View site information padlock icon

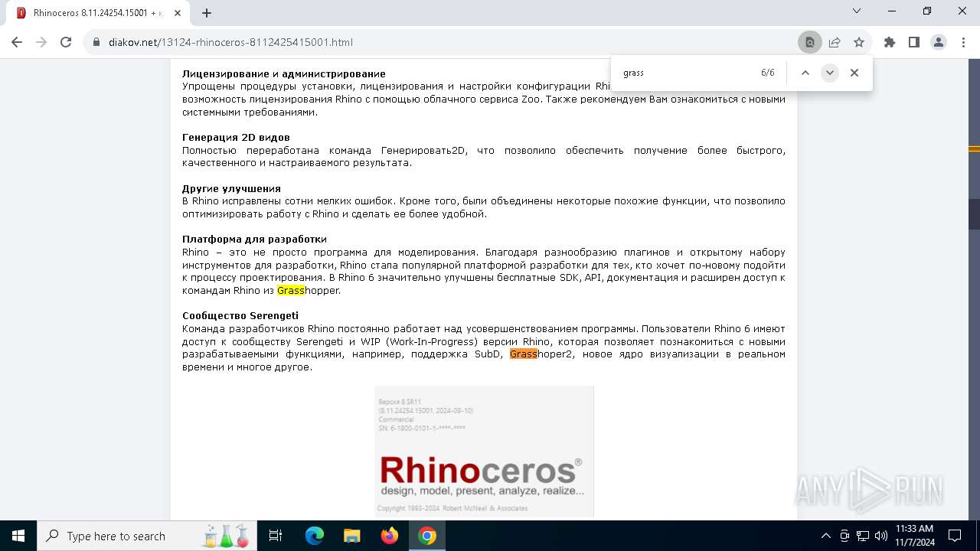[96, 42]
